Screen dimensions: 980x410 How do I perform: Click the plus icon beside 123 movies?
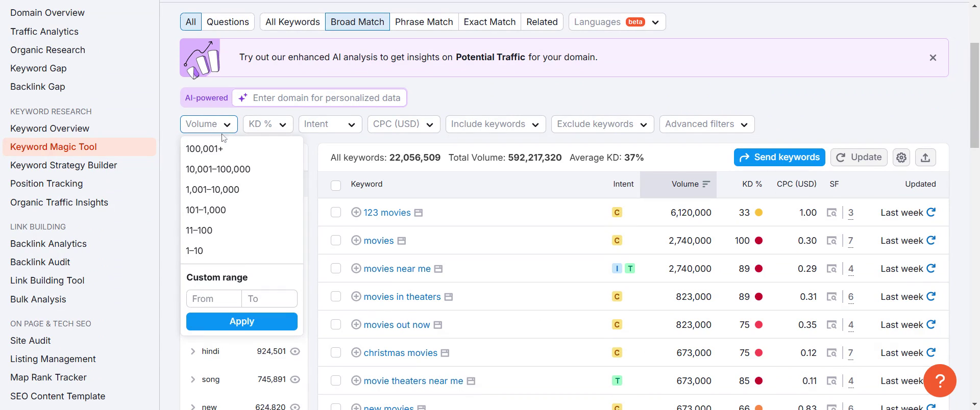coord(356,212)
